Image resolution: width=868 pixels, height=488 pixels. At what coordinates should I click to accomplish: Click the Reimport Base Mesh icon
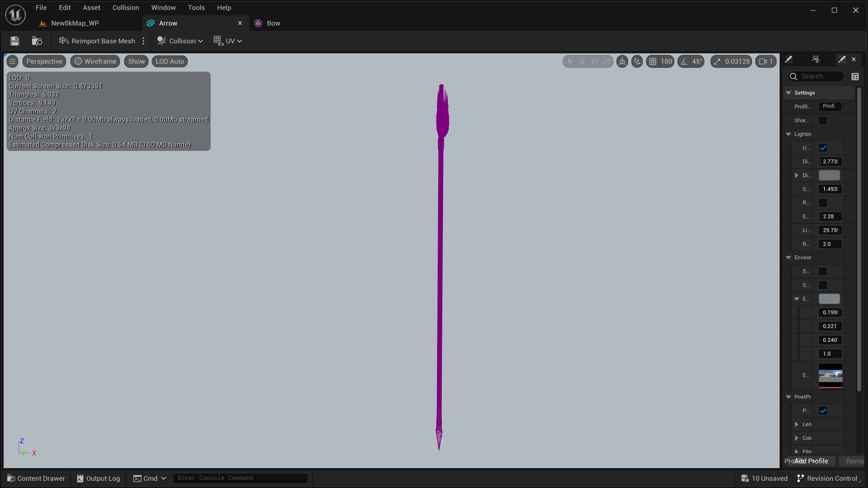(64, 41)
